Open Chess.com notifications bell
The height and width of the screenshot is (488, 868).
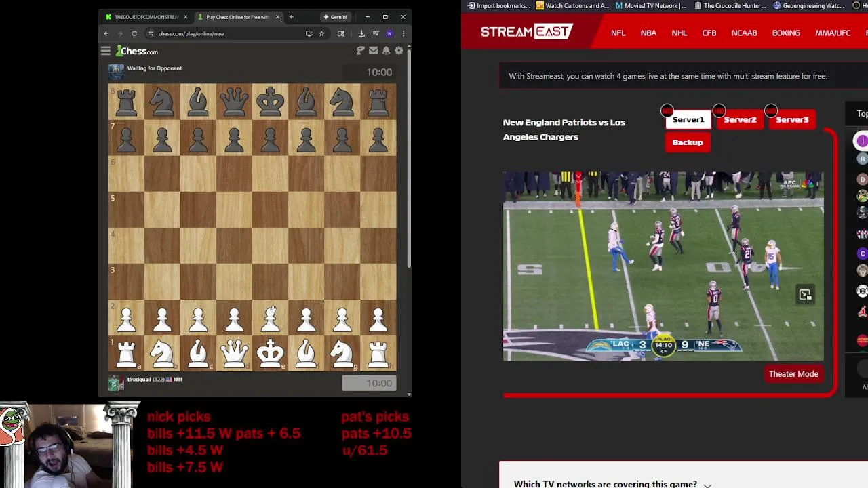[386, 51]
